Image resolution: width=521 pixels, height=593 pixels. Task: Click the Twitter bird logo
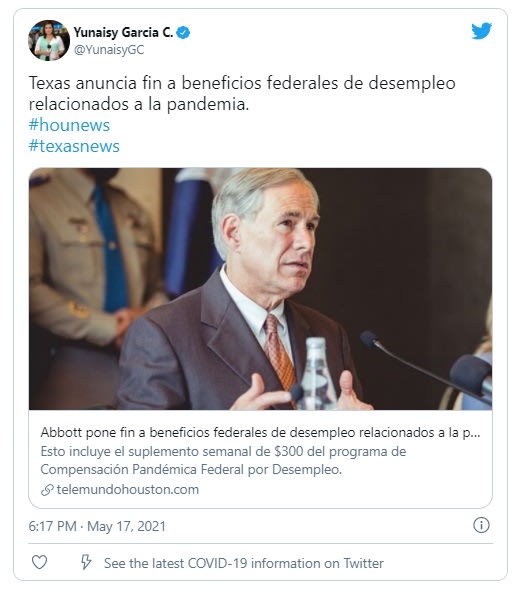(x=481, y=31)
